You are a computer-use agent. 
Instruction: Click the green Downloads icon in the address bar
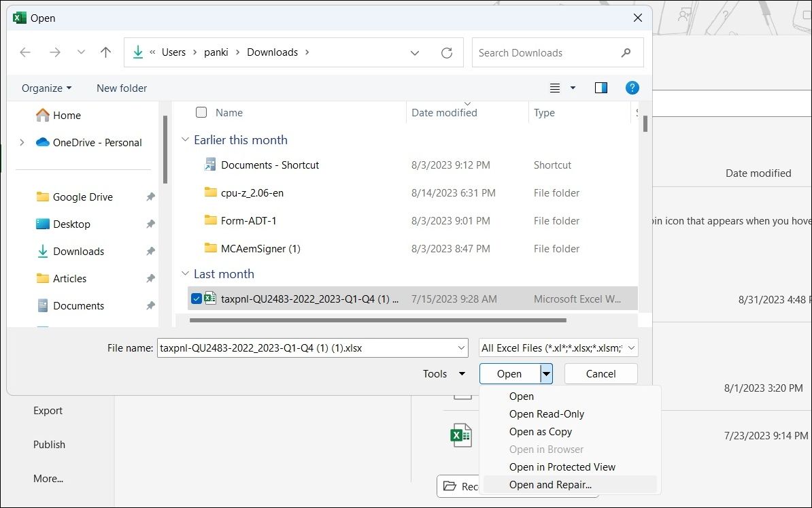(x=137, y=52)
